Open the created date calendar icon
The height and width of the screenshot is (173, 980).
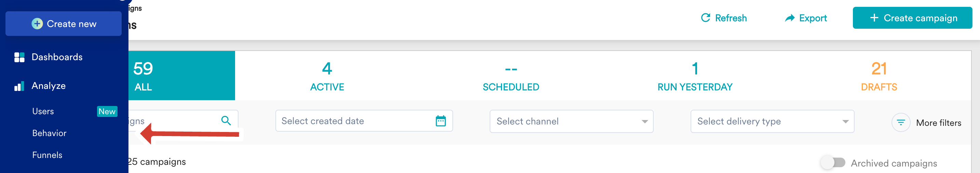click(x=440, y=121)
